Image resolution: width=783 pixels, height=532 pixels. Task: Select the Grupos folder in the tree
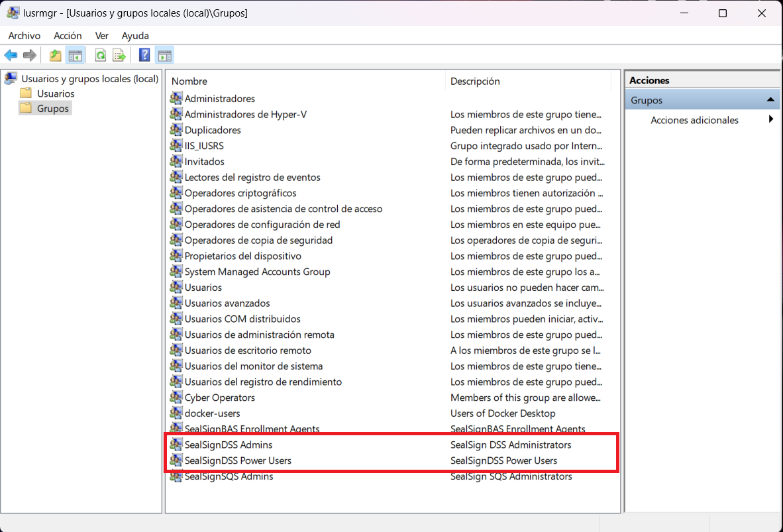[52, 108]
